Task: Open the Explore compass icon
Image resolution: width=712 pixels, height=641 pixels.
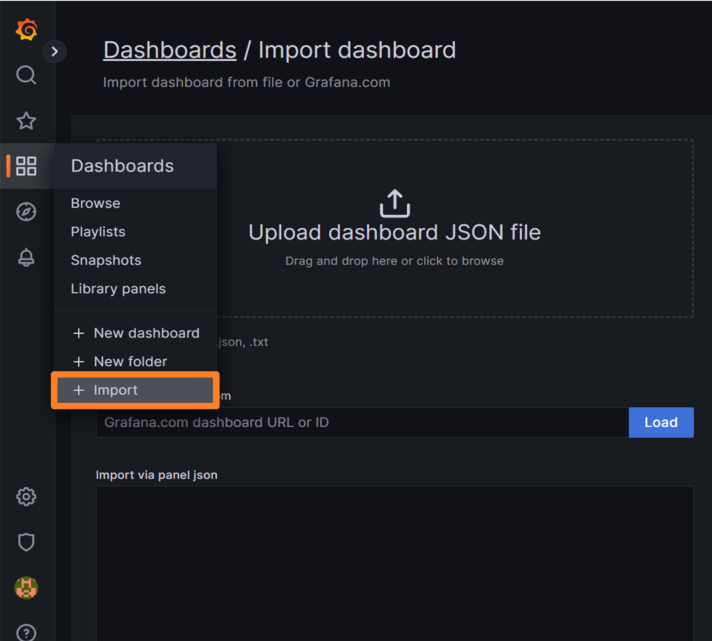Action: [x=26, y=212]
